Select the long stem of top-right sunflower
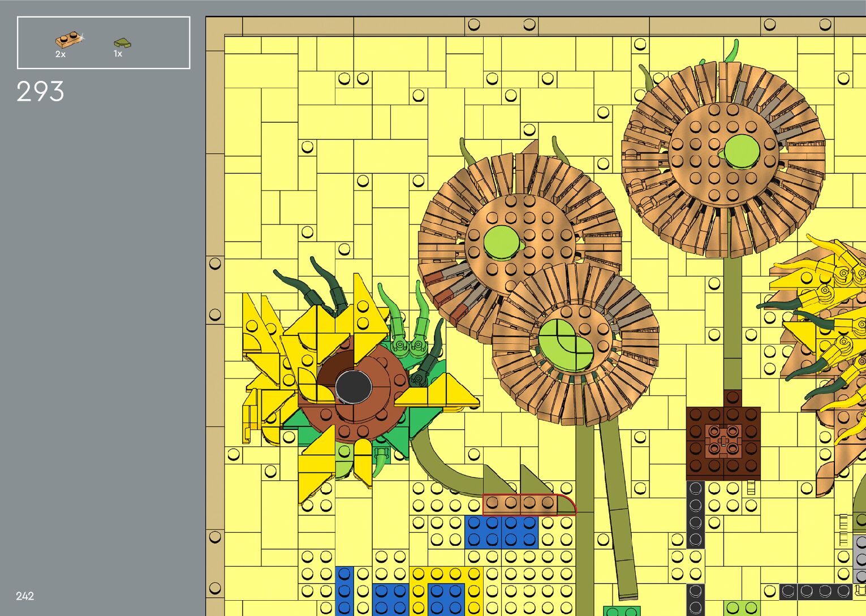 pos(732,322)
